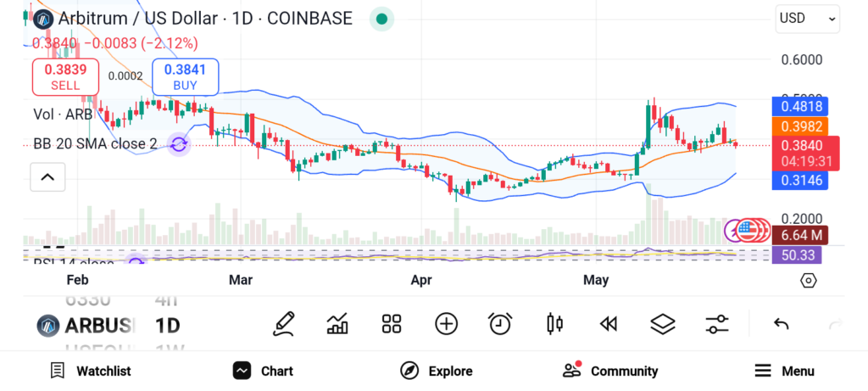Click the May date on time axis
The image size is (868, 391).
[596, 280]
